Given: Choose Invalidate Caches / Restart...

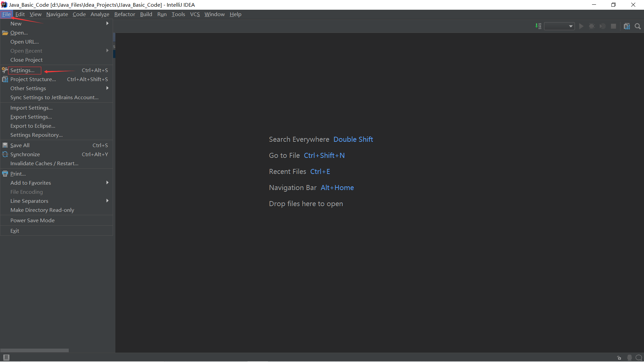Looking at the screenshot, I should pyautogui.click(x=44, y=163).
